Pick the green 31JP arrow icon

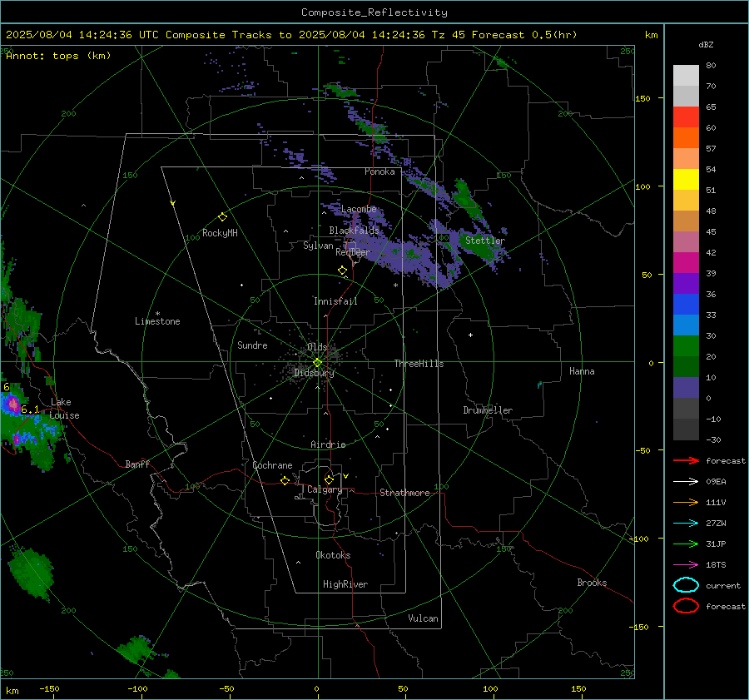tap(686, 544)
